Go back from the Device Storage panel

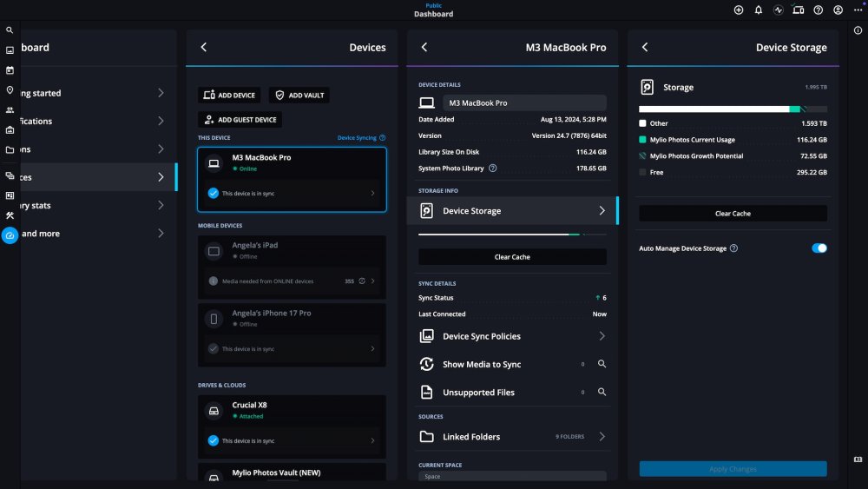645,47
